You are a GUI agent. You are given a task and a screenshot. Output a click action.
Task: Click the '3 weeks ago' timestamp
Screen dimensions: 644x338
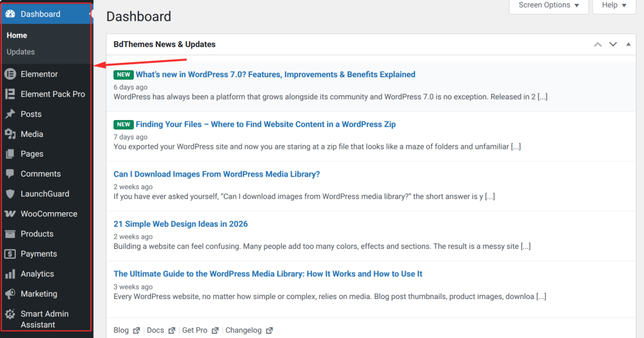tap(133, 286)
